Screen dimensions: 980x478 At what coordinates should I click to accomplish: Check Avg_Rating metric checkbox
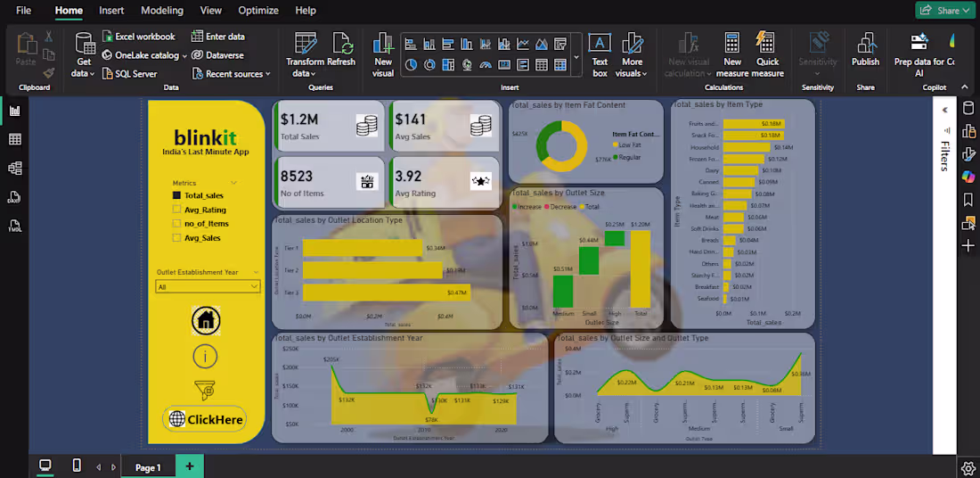(176, 210)
